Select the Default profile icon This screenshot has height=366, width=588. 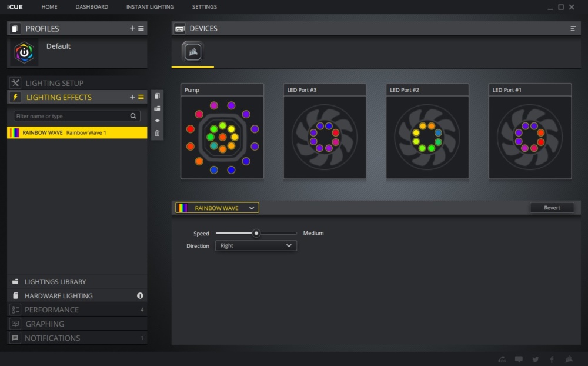click(24, 52)
